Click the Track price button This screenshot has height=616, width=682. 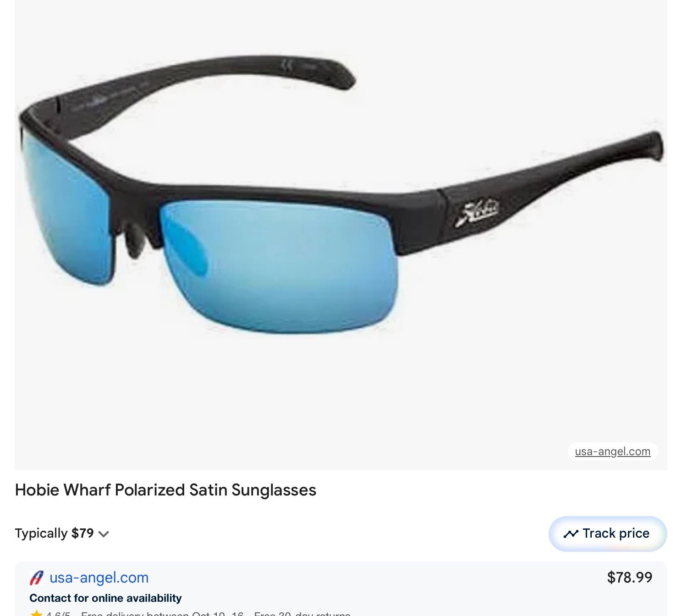(608, 533)
